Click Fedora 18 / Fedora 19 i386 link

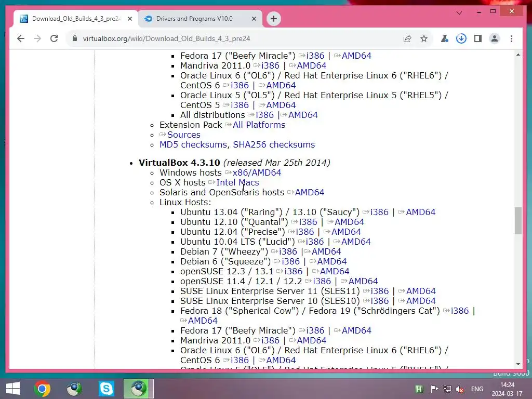click(x=460, y=311)
